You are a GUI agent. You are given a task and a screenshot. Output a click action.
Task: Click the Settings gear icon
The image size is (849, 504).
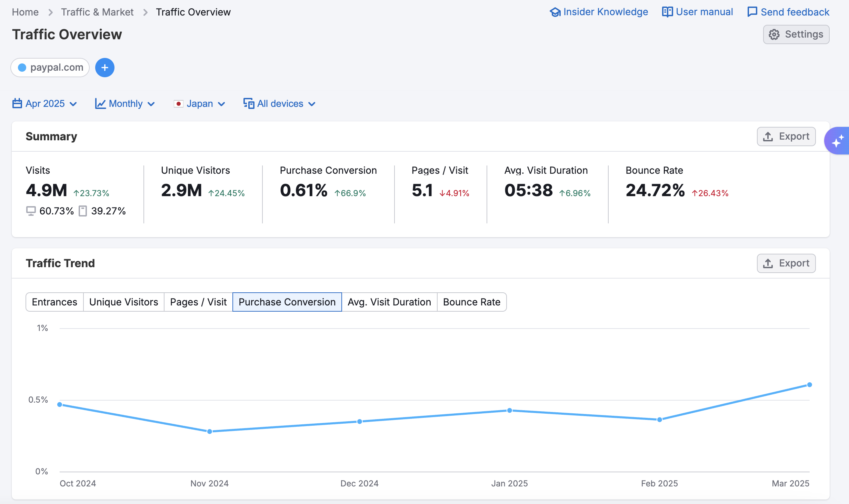click(774, 34)
